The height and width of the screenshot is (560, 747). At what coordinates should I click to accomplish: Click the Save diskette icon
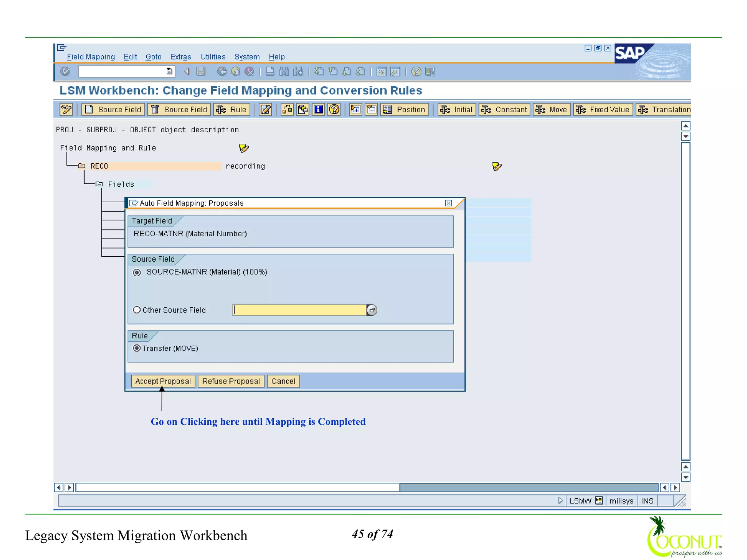click(x=201, y=71)
